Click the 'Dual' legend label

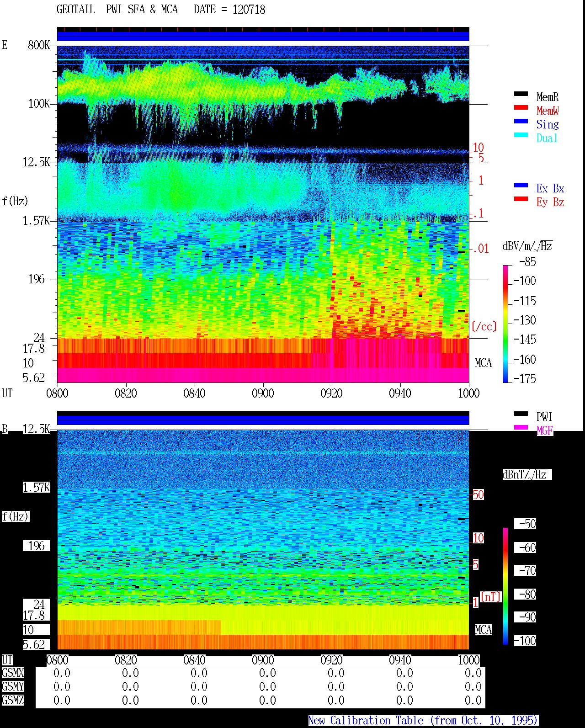pyautogui.click(x=548, y=138)
